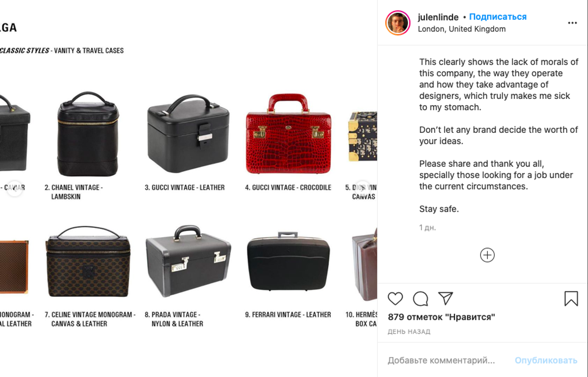The image size is (588, 377).
Task: Click the 1 дн. comment timestamp
Action: pos(428,228)
